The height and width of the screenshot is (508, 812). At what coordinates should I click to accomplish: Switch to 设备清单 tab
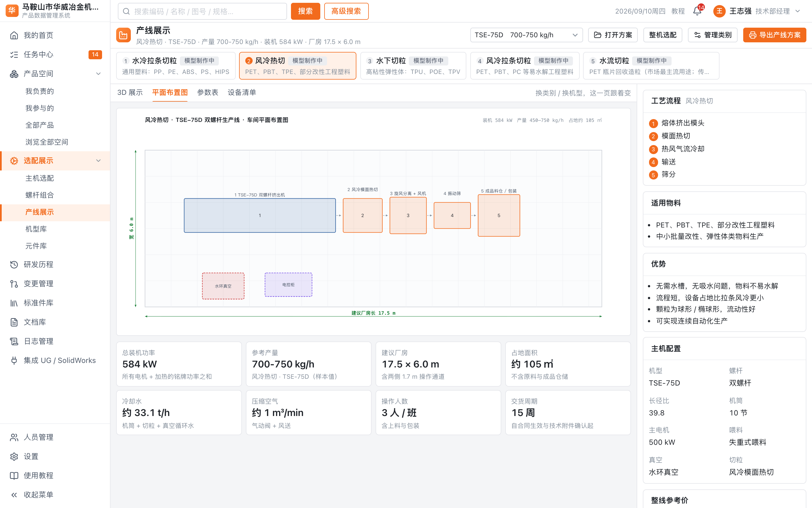[242, 92]
